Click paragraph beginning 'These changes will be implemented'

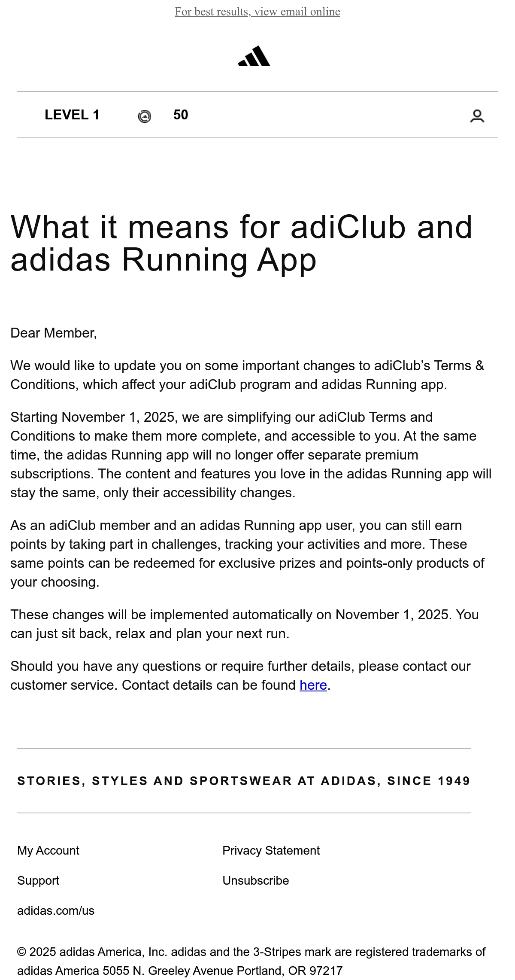coord(245,624)
